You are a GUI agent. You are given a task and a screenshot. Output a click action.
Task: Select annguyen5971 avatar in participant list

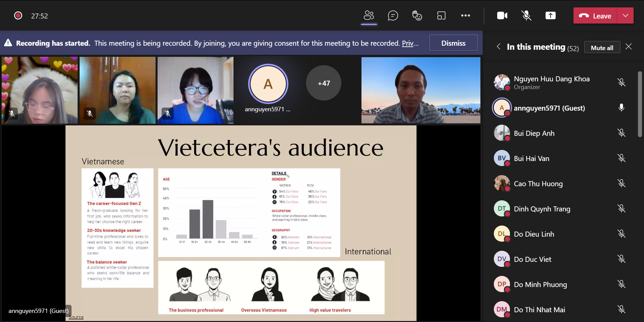pos(502,108)
